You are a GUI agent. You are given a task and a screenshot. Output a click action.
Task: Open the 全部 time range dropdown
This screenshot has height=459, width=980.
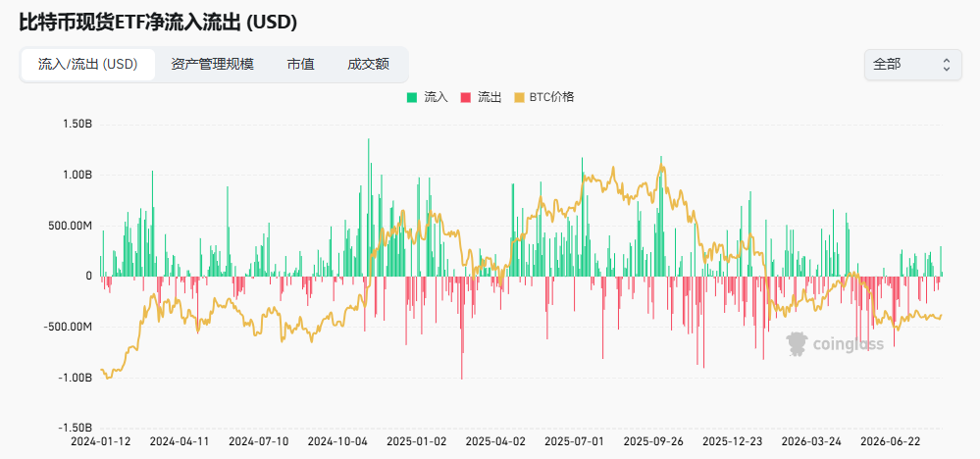[912, 65]
